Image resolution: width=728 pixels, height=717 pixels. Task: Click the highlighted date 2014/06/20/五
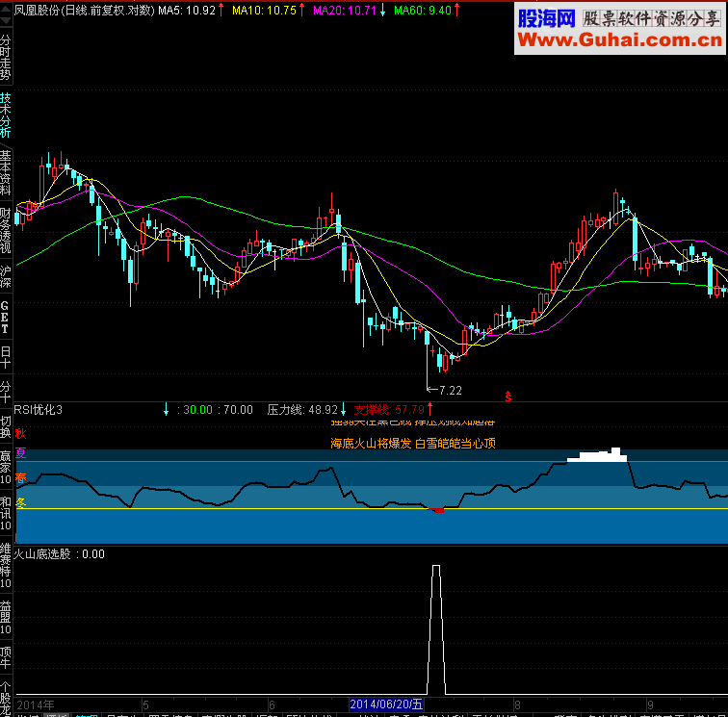point(386,704)
